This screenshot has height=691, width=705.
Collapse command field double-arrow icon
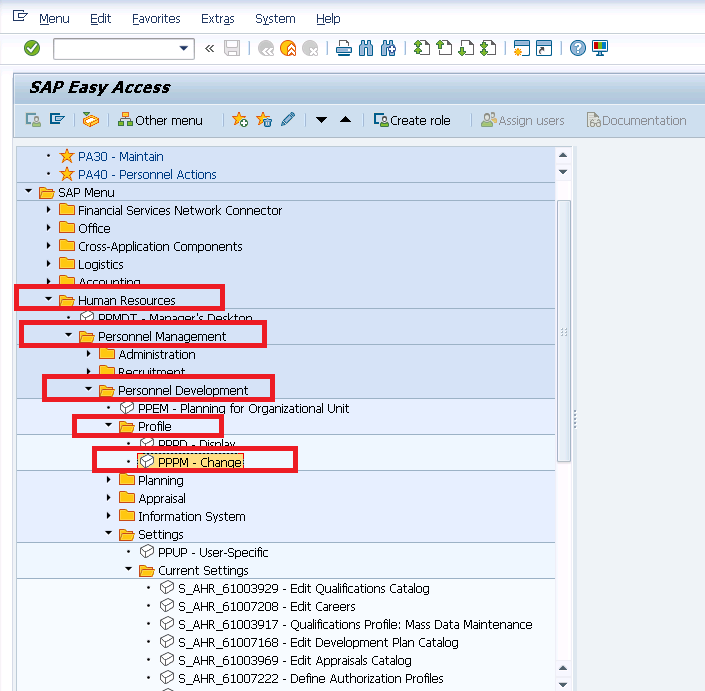coord(210,48)
